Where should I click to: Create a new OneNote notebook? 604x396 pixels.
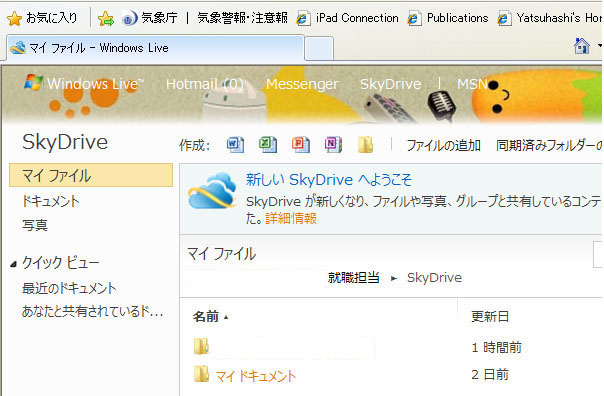click(333, 145)
